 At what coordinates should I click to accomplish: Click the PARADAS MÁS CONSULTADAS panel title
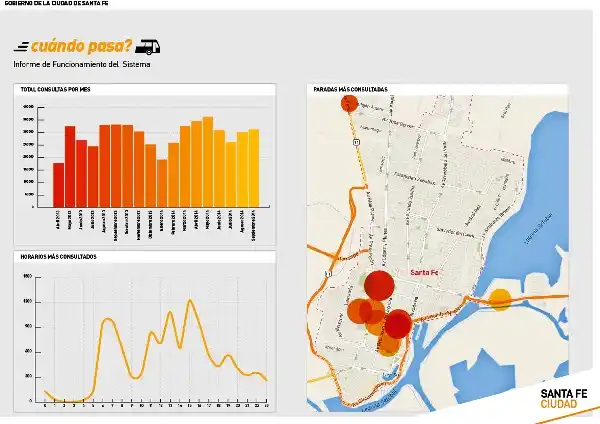350,90
